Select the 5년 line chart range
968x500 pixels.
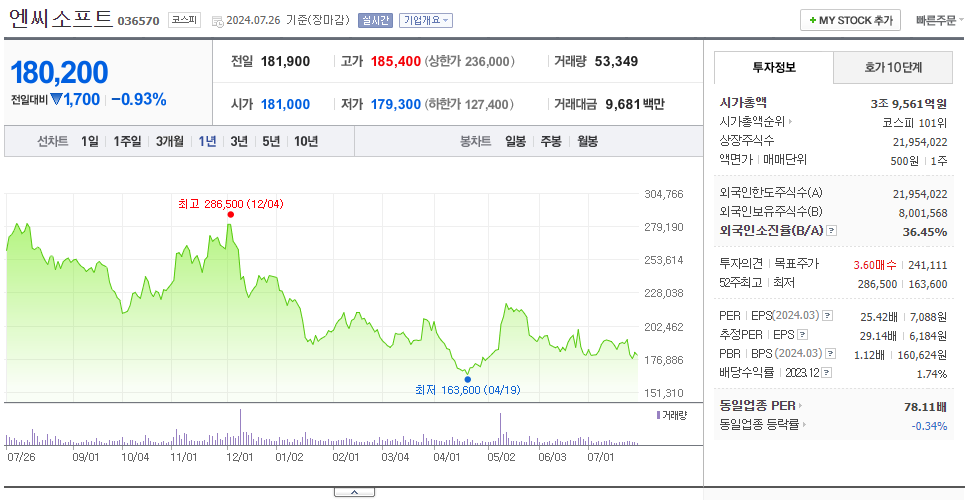[x=271, y=141]
